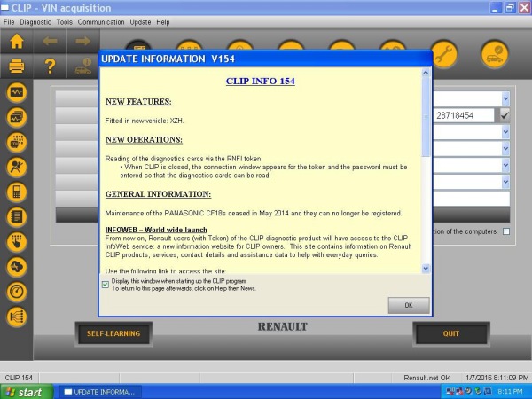
Task: Click the GENERAL INFORMATION: heading
Action: pyautogui.click(x=158, y=194)
